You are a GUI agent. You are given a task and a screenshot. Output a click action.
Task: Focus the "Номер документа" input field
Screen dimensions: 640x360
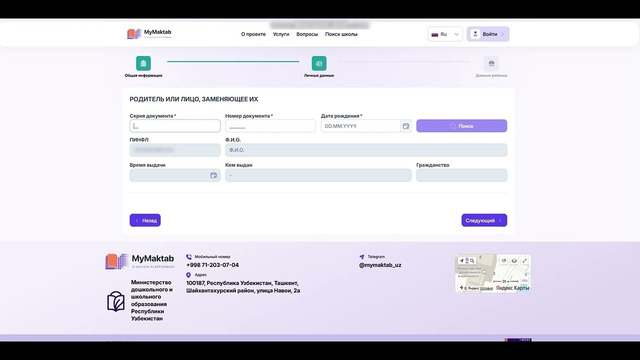[270, 126]
